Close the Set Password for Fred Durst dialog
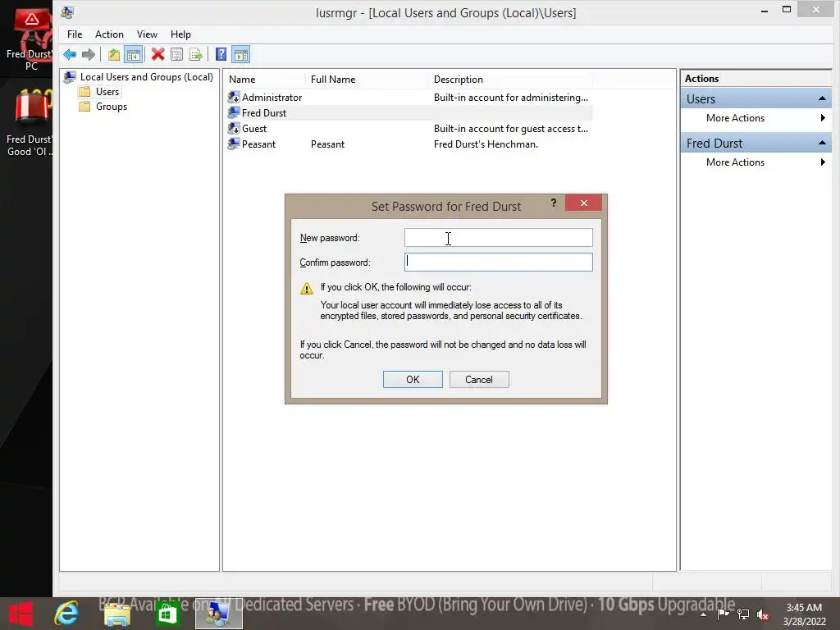The image size is (840, 630). pos(584,203)
